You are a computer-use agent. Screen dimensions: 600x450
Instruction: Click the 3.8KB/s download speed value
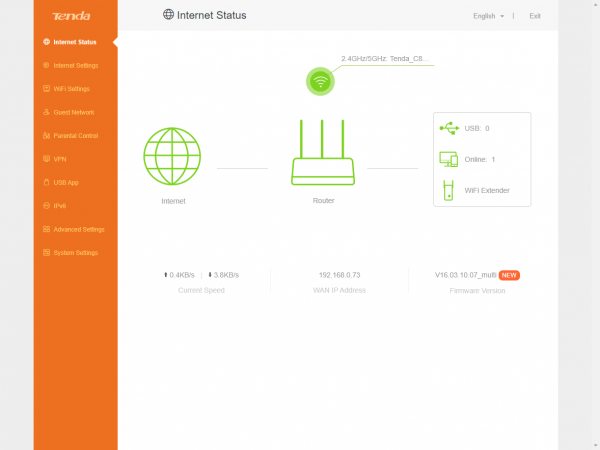226,275
